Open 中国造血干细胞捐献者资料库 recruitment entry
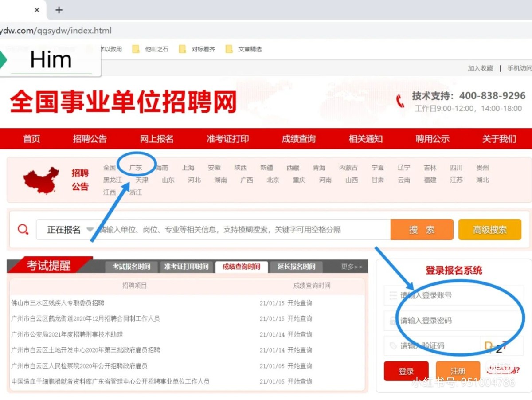The height and width of the screenshot is (400, 532). click(110, 381)
